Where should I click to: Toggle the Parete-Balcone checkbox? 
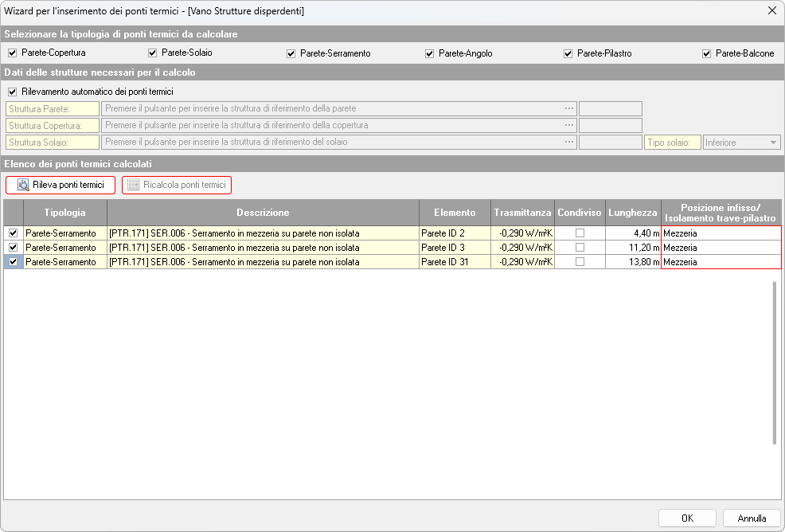pyautogui.click(x=707, y=53)
